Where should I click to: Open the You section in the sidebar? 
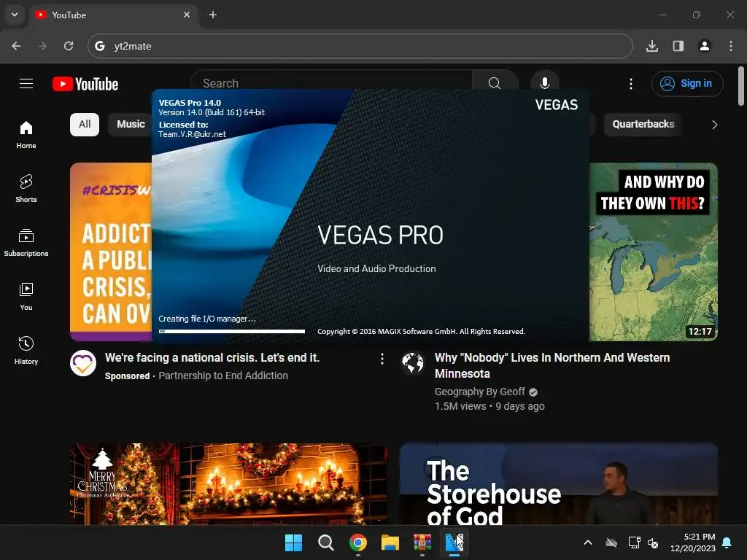tap(26, 297)
